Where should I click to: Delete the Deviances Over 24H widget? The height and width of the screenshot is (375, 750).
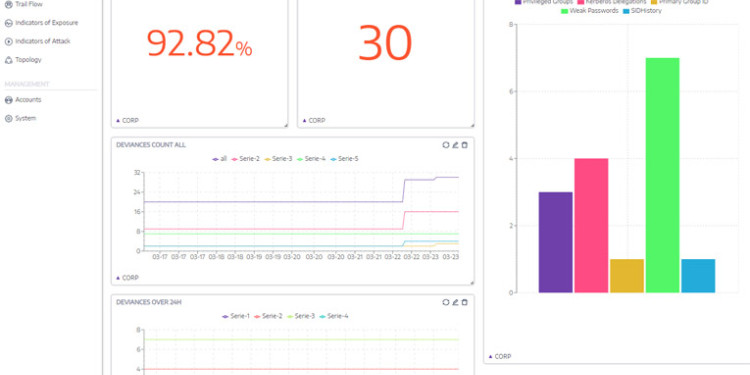[464, 302]
